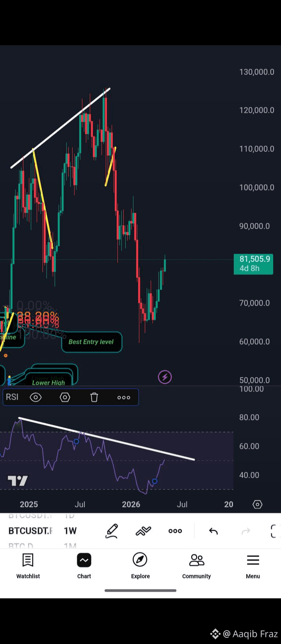This screenshot has height=644, width=281.
Task: Tap the purple lightning event marker
Action: tap(165, 377)
